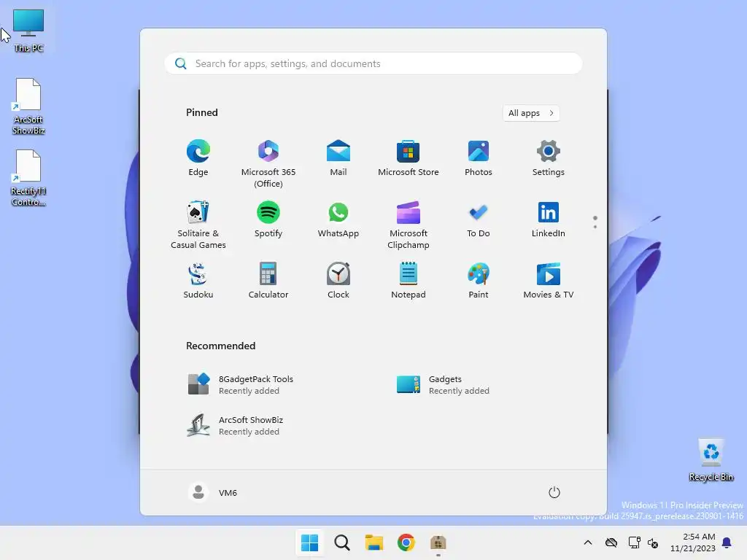Open the package app icon on taskbar
The image size is (747, 560).
(438, 542)
